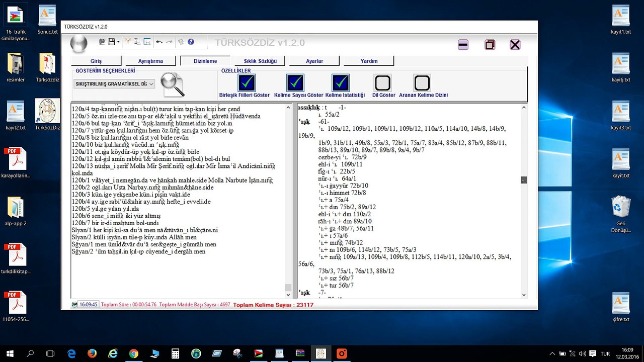Select the turkdilikitap PDF desktop icon

point(16,259)
